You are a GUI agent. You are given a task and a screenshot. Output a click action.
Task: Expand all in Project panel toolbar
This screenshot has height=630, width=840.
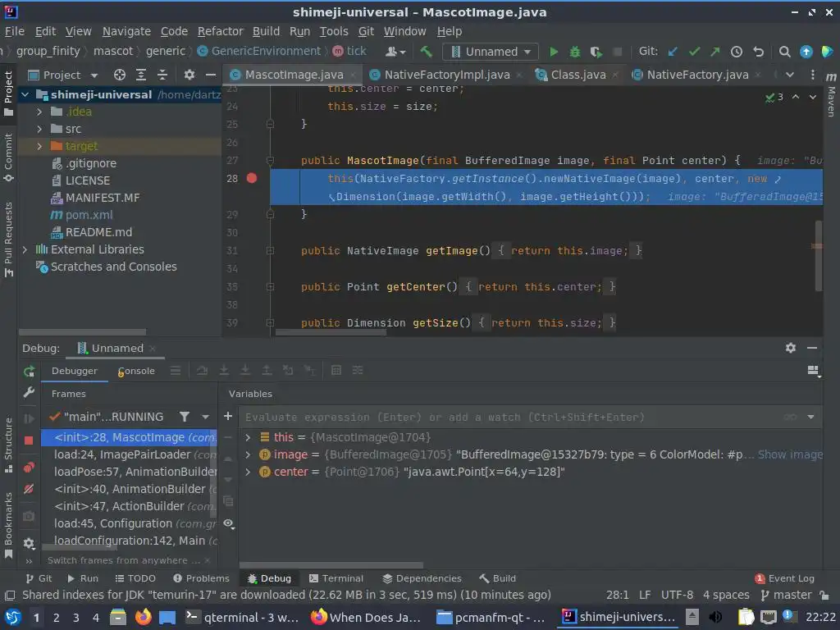tap(141, 75)
